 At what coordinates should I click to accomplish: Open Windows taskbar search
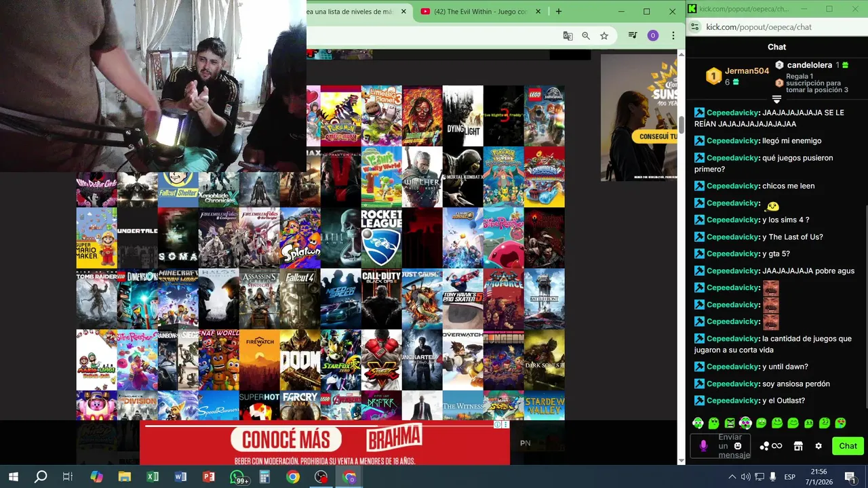click(x=41, y=476)
